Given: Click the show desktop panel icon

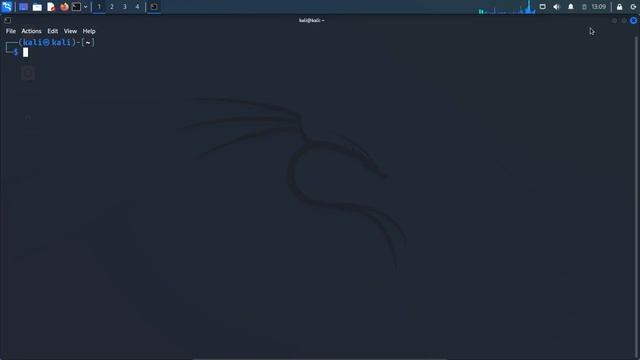Looking at the screenshot, I should 23,7.
